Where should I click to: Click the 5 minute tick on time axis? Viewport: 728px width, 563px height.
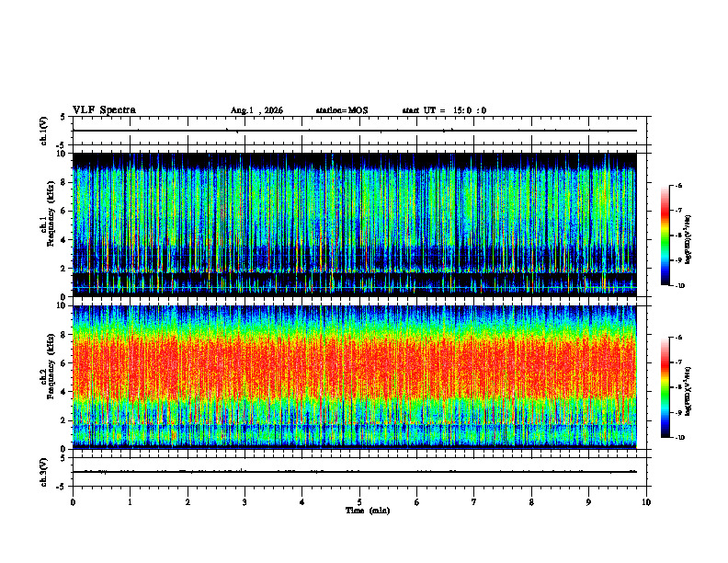359,502
